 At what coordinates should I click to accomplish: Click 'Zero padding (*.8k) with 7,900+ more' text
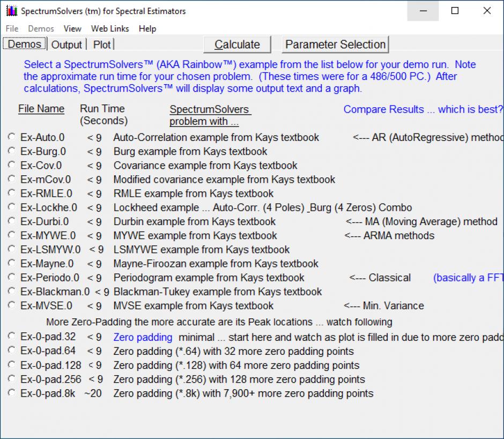click(x=243, y=393)
